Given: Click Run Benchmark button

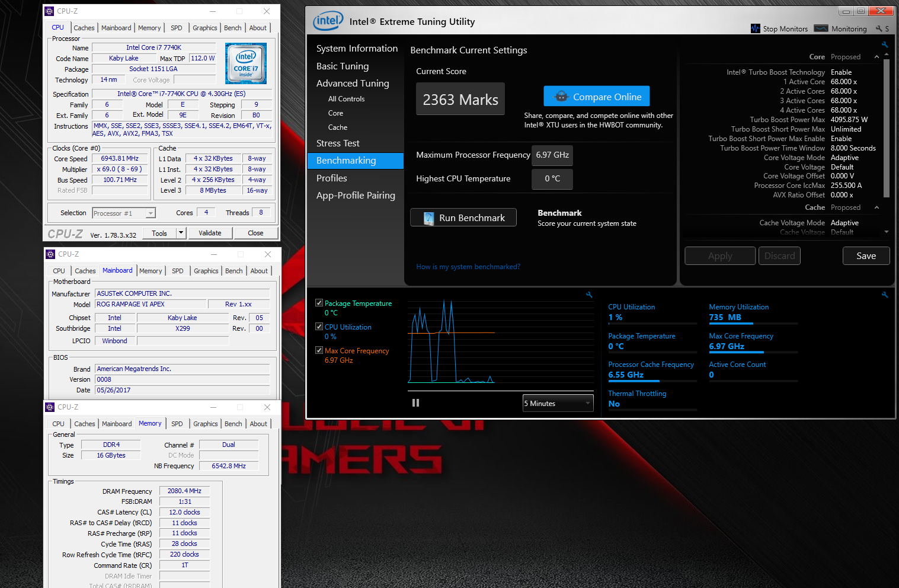Looking at the screenshot, I should 463,218.
